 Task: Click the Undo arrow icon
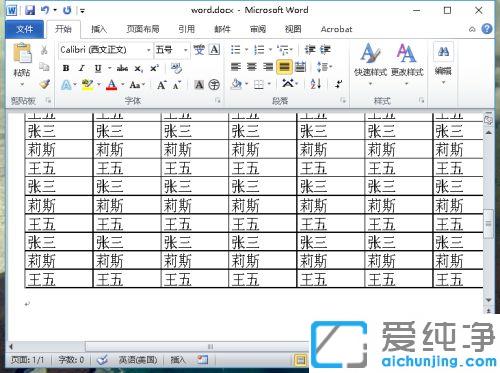tap(45, 10)
